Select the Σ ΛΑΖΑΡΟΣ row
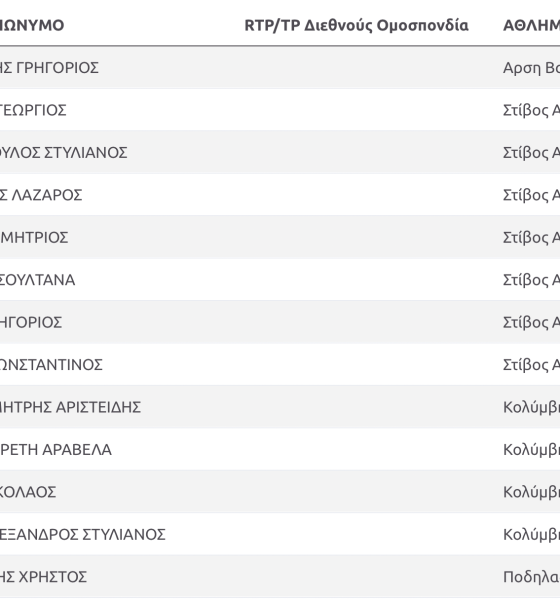Screen dimensions: 560x600 click(280, 195)
